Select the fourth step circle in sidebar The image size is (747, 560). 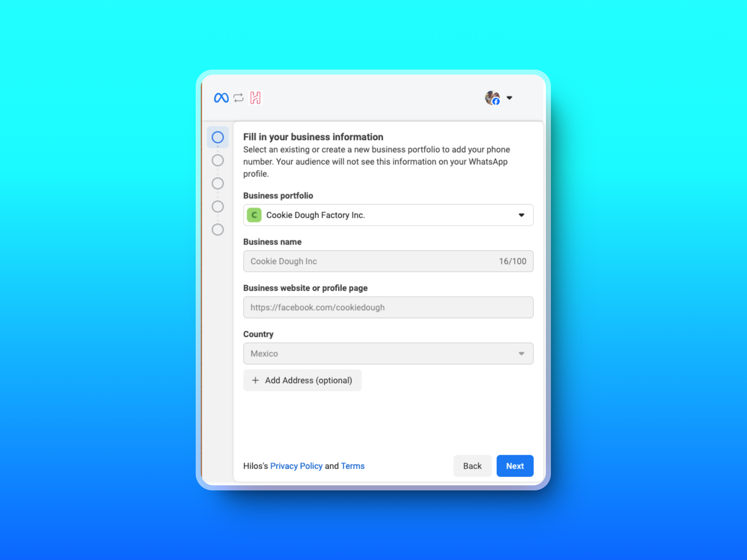pos(217,206)
